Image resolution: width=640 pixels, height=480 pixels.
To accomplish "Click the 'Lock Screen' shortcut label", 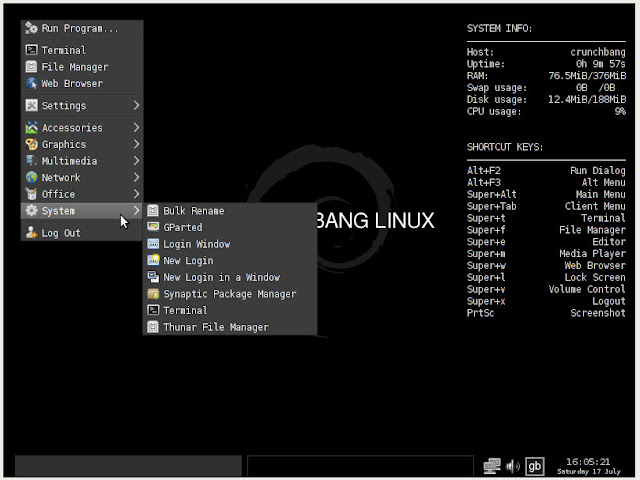I will tap(595, 277).
